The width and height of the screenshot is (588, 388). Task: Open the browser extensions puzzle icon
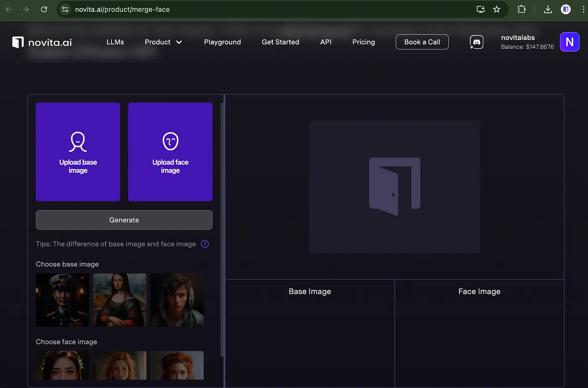click(522, 9)
